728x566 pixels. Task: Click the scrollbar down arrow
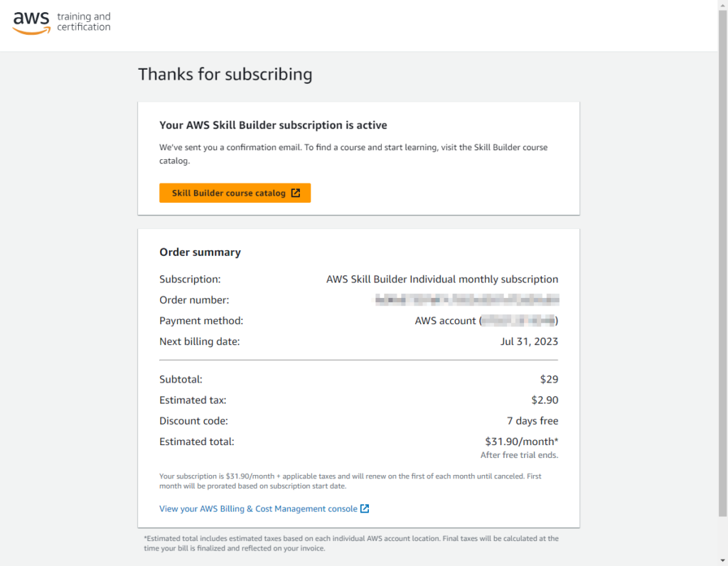723,561
